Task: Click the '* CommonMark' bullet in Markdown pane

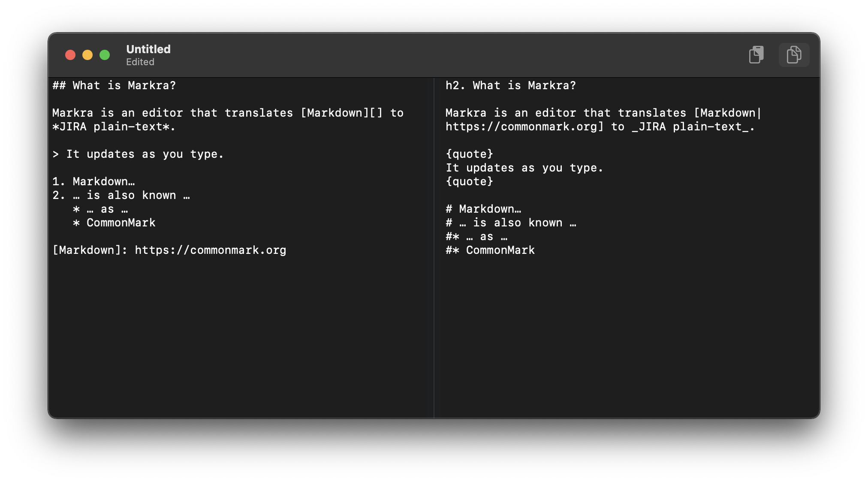Action: click(114, 223)
